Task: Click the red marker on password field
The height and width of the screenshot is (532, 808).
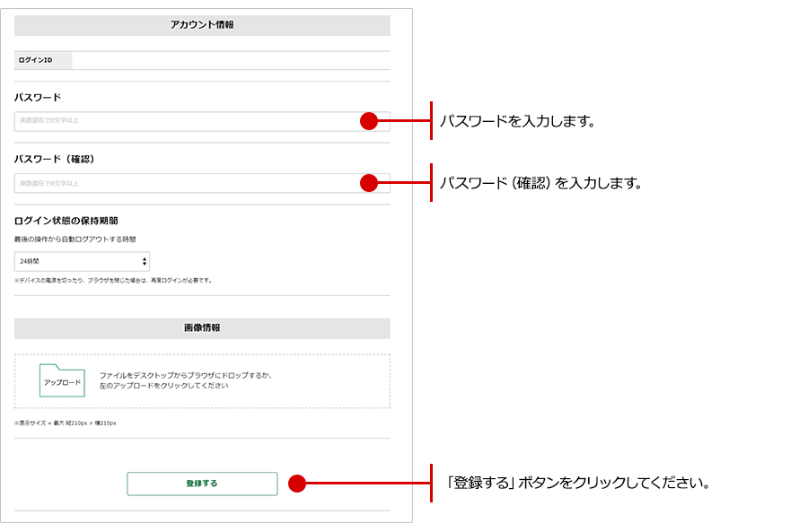Action: 368,121
